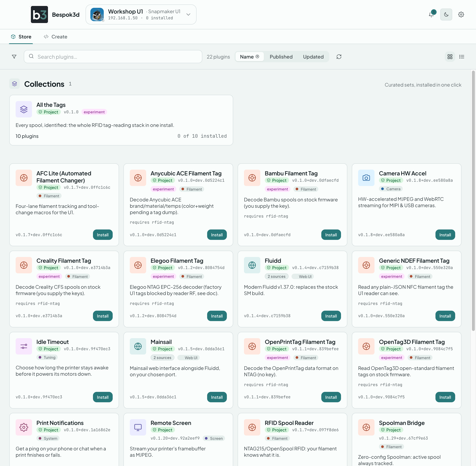Click the Creality Filament Tag icon

click(x=24, y=265)
